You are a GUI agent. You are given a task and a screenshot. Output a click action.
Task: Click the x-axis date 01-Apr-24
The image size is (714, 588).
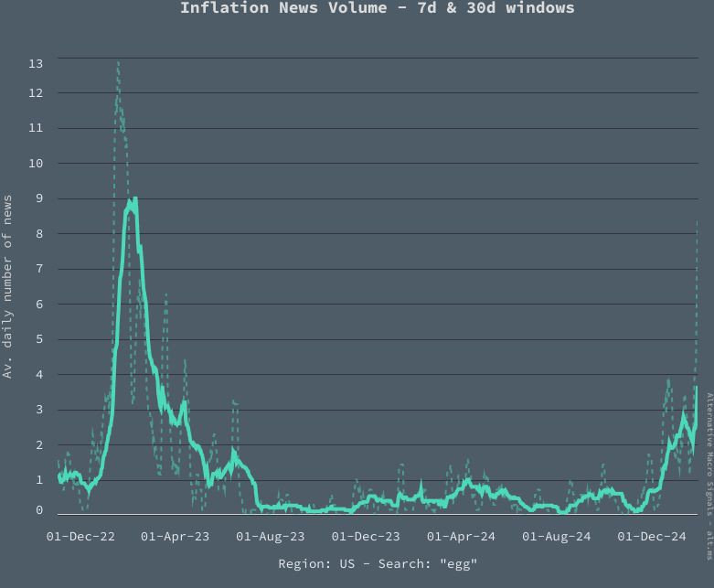(461, 537)
